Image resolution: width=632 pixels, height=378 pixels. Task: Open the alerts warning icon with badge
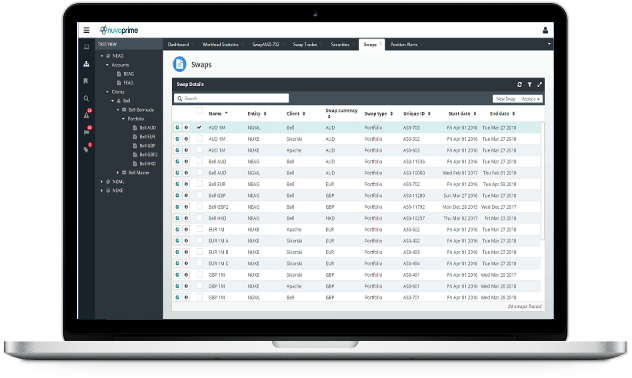[87, 114]
